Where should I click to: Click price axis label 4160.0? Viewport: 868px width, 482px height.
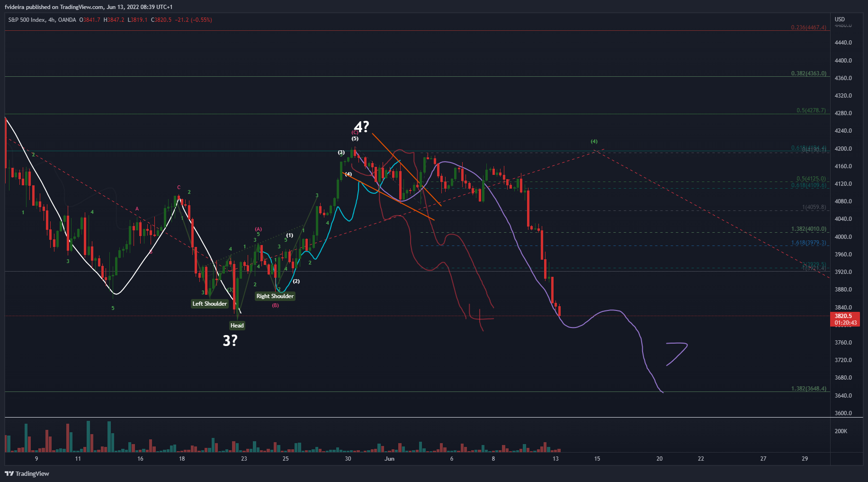(843, 166)
